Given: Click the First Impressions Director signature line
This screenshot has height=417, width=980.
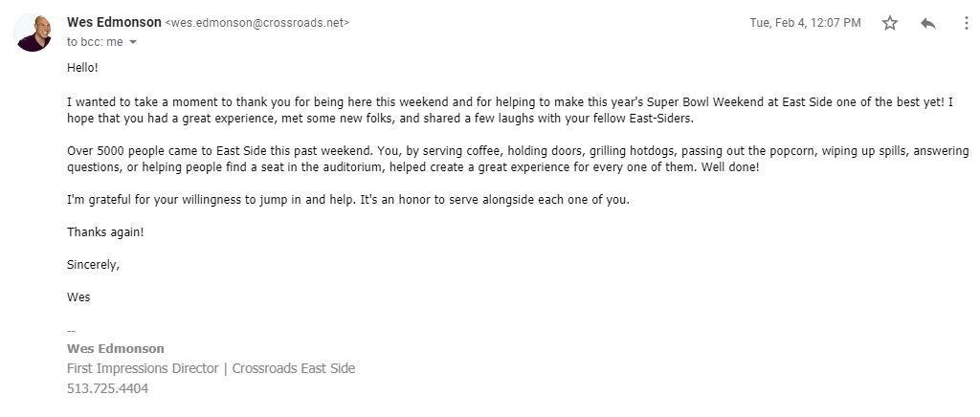Looking at the screenshot, I should 211,368.
